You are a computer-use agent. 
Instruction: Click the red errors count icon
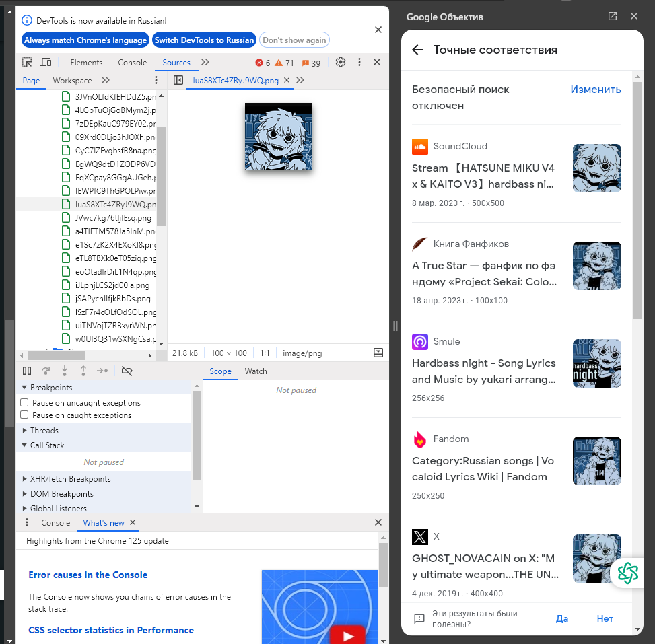click(x=259, y=63)
